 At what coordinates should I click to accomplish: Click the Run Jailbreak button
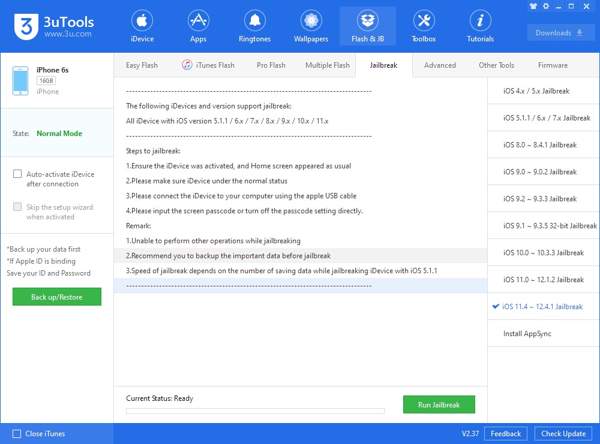439,405
